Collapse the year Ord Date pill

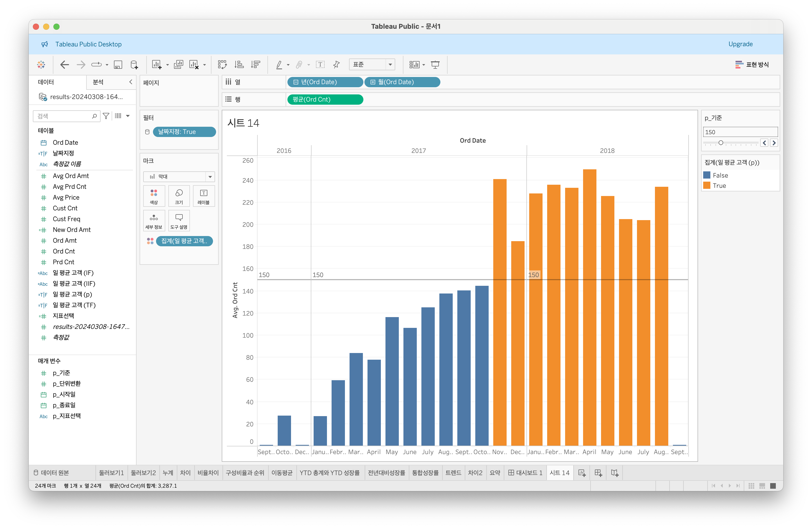click(x=296, y=82)
